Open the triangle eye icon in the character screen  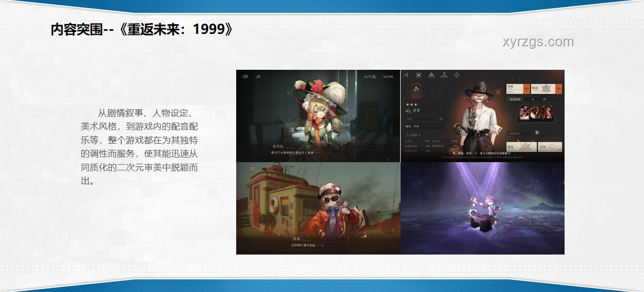point(431,75)
